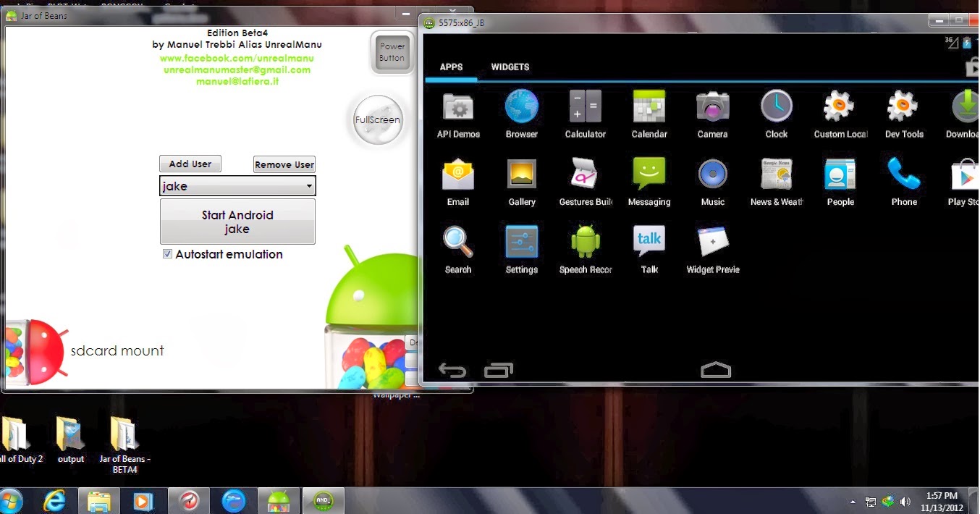
Task: Open the Email app
Action: point(458,182)
